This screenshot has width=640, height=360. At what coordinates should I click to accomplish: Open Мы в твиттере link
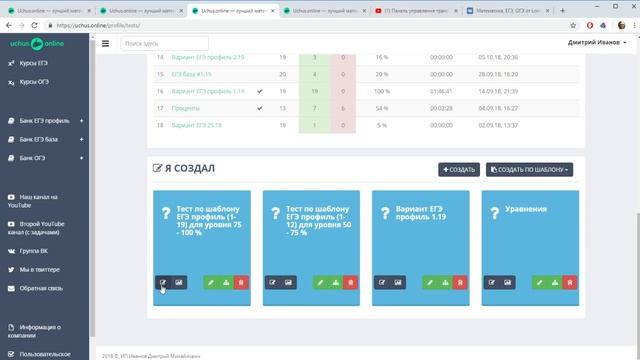tap(39, 269)
